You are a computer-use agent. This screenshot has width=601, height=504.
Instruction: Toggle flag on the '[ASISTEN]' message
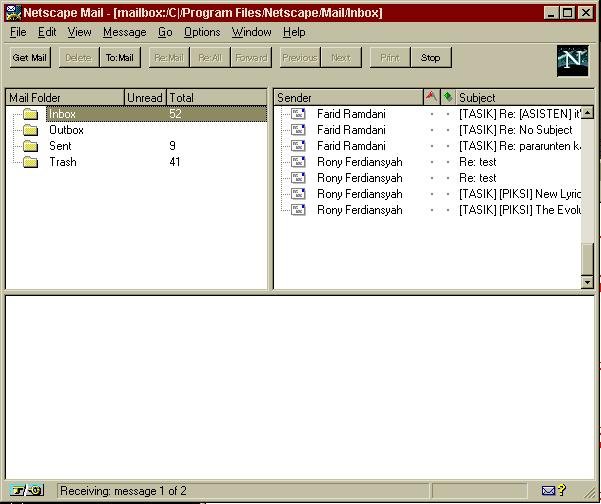point(432,114)
